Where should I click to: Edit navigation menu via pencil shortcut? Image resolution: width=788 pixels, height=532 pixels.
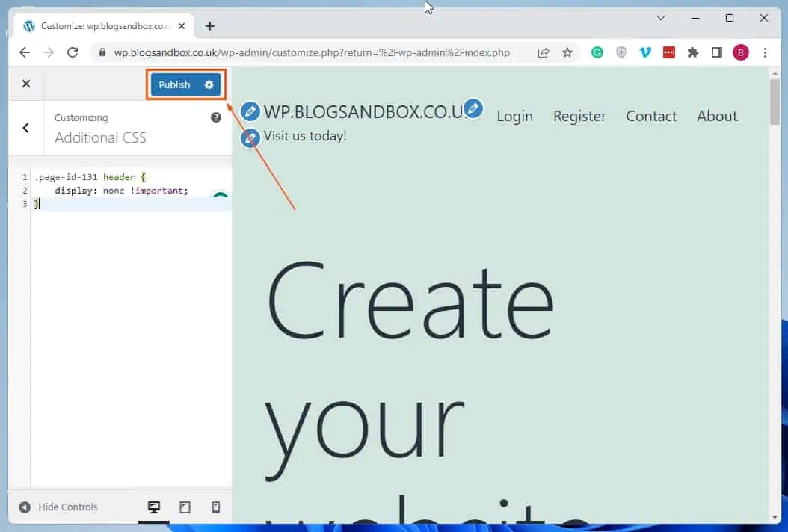(x=473, y=108)
